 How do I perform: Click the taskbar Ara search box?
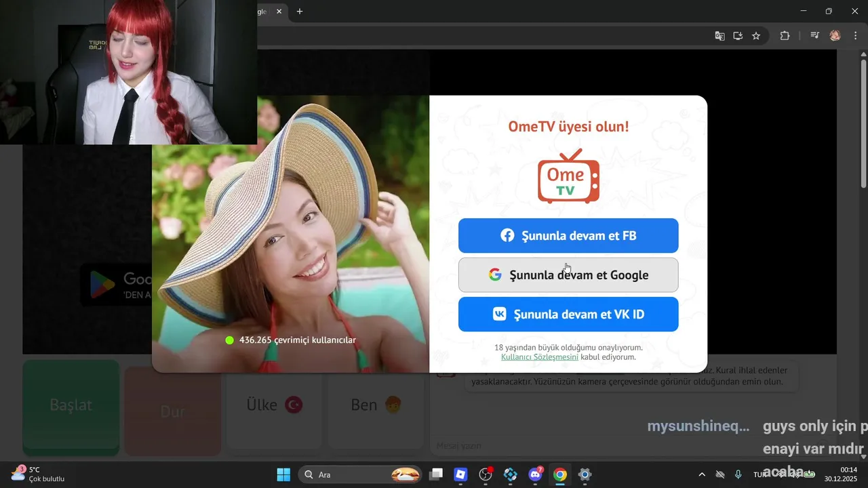coord(359,474)
